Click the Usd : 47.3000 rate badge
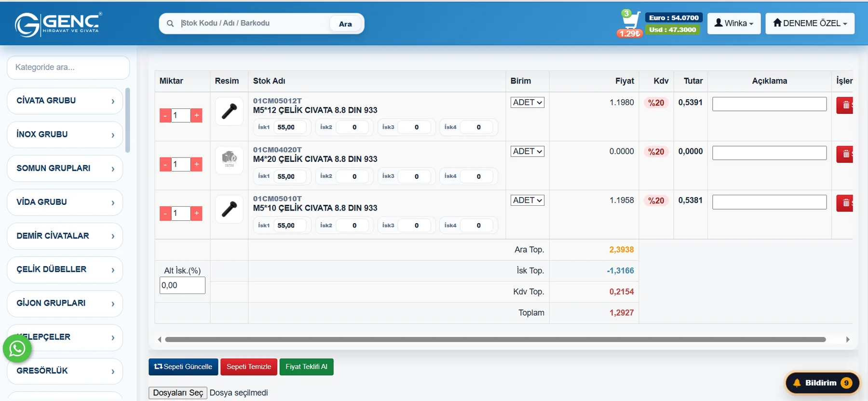The height and width of the screenshot is (401, 868). (x=672, y=30)
